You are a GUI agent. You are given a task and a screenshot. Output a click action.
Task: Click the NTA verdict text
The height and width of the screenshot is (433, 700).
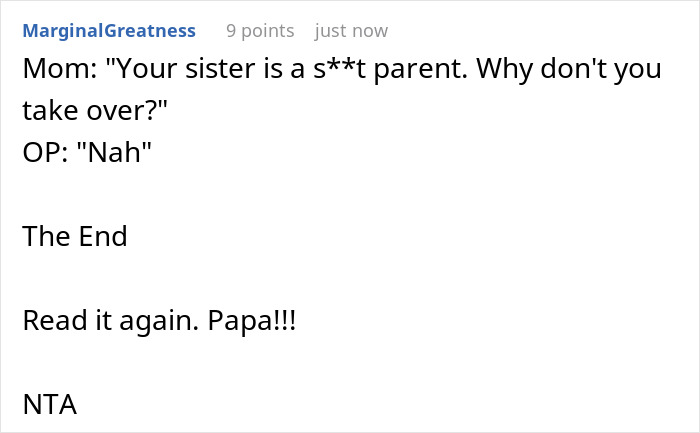point(50,404)
